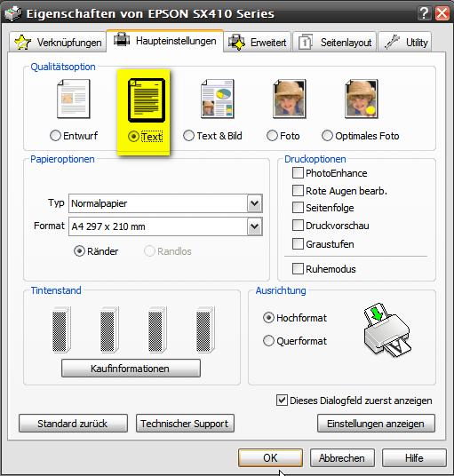Click the first ink cartridge level indicator
Viewport: 454px width, 476px height.
[61, 329]
